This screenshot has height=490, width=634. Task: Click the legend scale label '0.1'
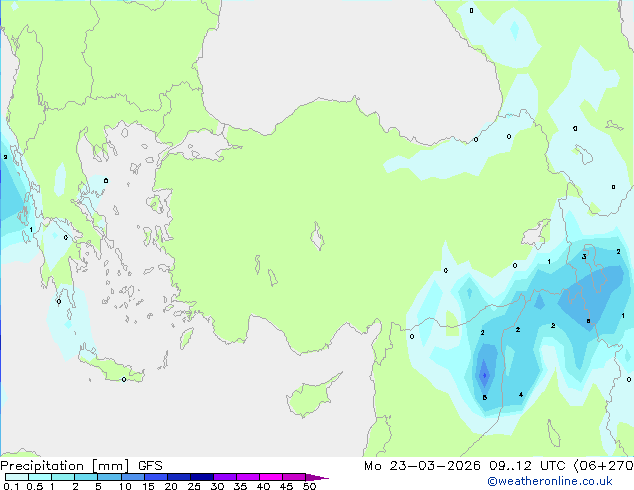coord(11,486)
